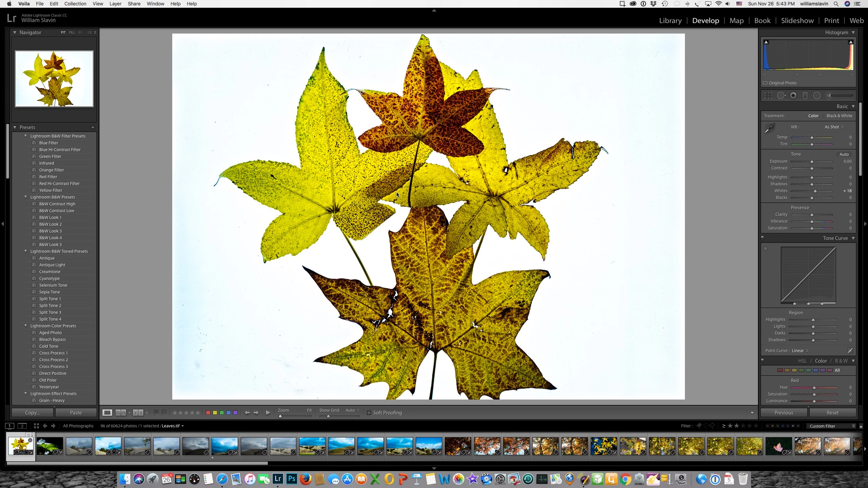The height and width of the screenshot is (488, 868).
Task: Check the Original Photo checkbox
Action: coord(765,83)
